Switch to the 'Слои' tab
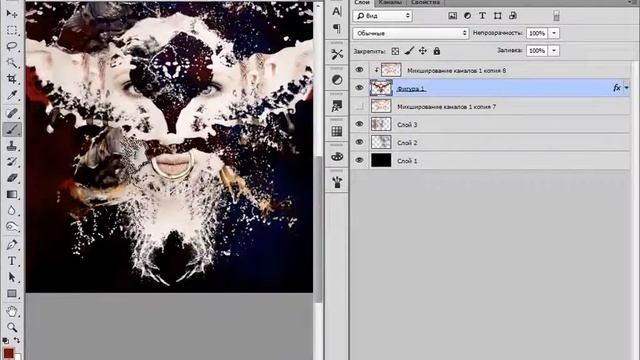Viewport: 640px width, 360px height. coord(362,2)
